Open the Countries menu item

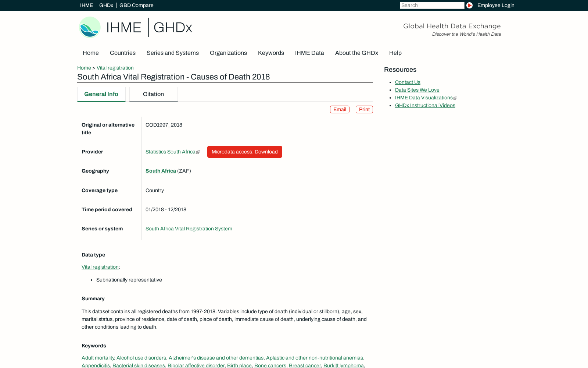(x=123, y=53)
